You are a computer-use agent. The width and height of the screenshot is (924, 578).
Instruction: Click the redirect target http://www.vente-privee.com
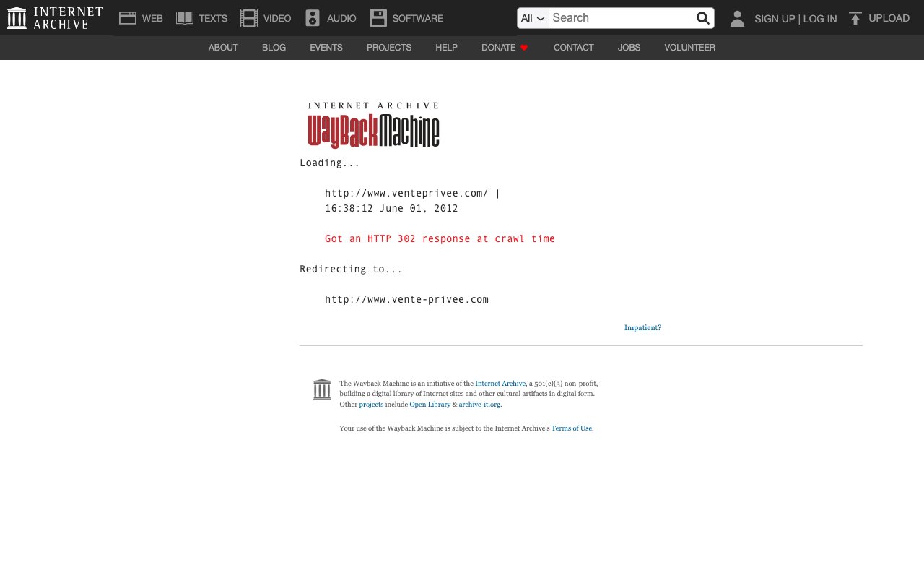tap(406, 299)
